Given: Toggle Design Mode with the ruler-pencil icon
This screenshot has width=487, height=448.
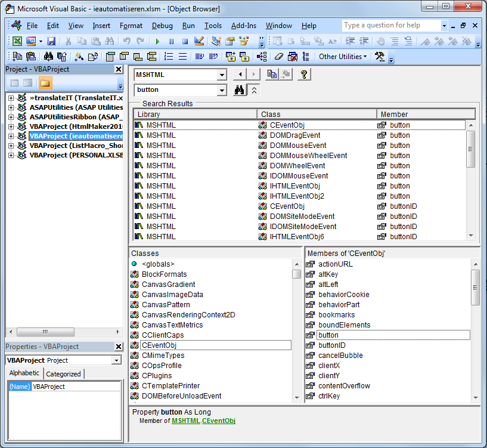Looking at the screenshot, I should click(198, 41).
